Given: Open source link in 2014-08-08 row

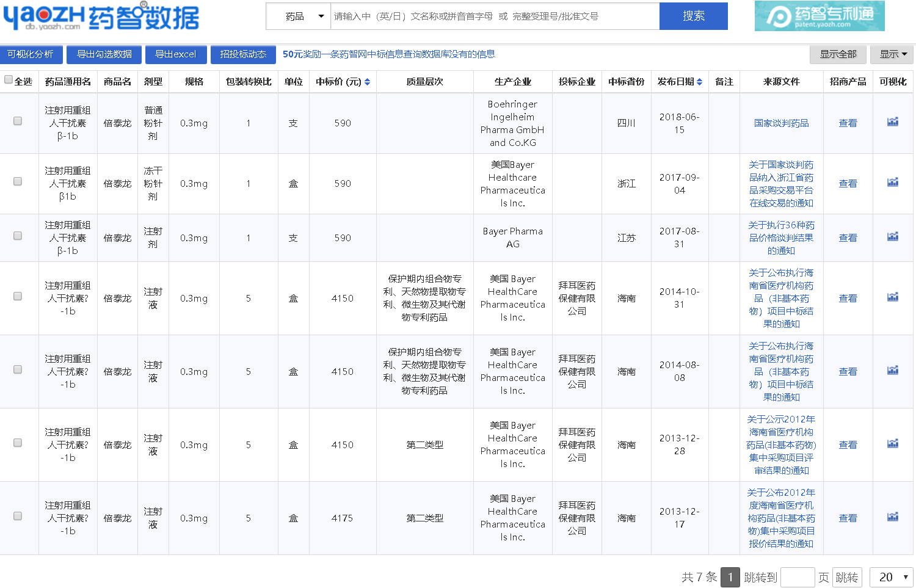Looking at the screenshot, I should coord(781,371).
